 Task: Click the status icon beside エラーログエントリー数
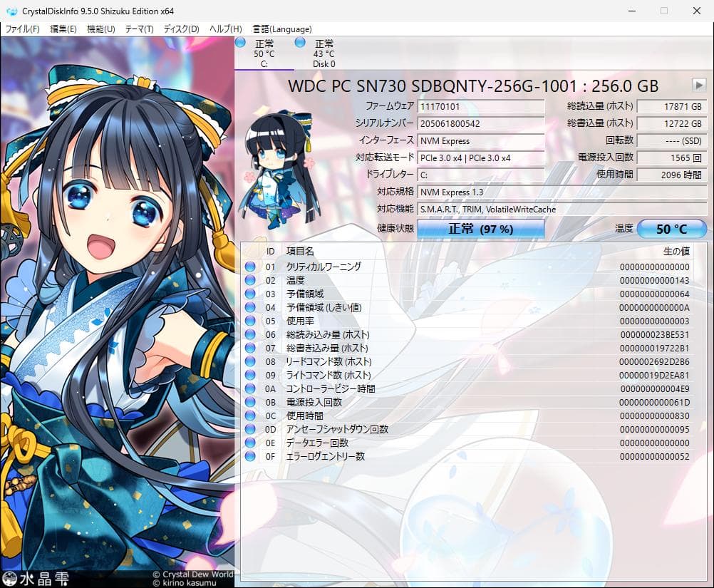click(x=250, y=455)
